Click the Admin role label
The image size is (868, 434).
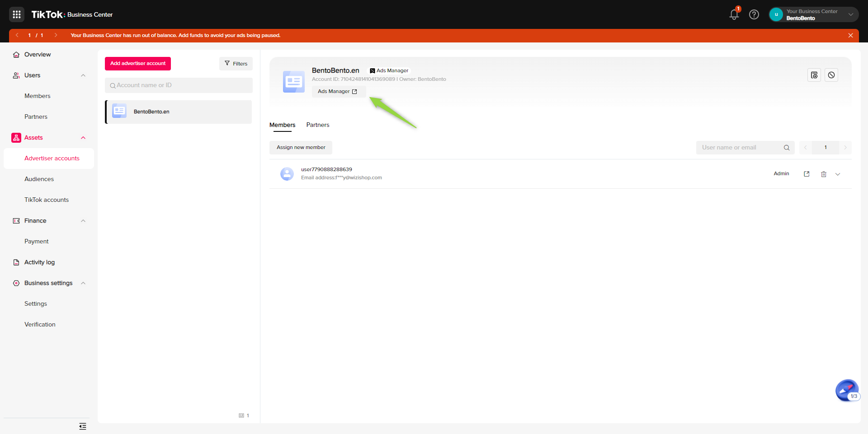point(781,174)
